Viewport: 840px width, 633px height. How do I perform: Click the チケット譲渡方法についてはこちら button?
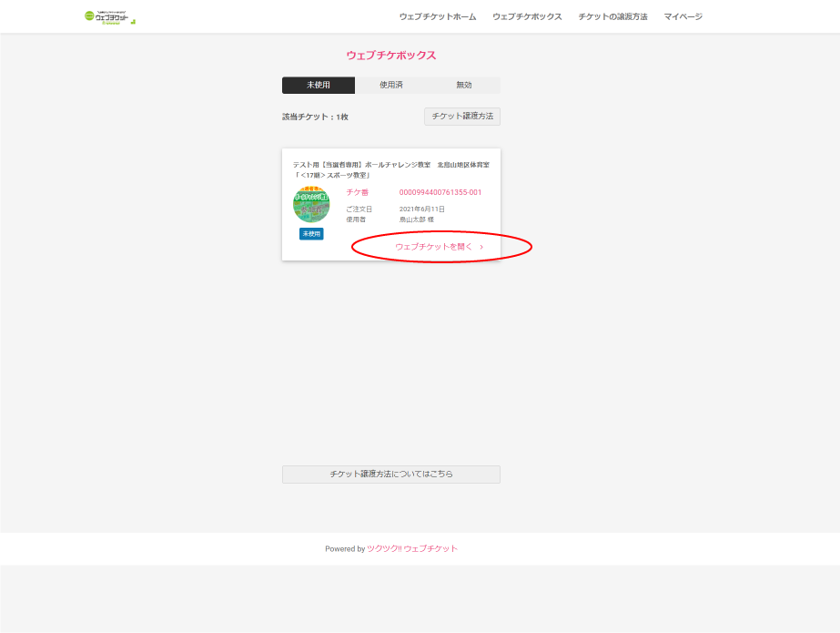point(391,475)
